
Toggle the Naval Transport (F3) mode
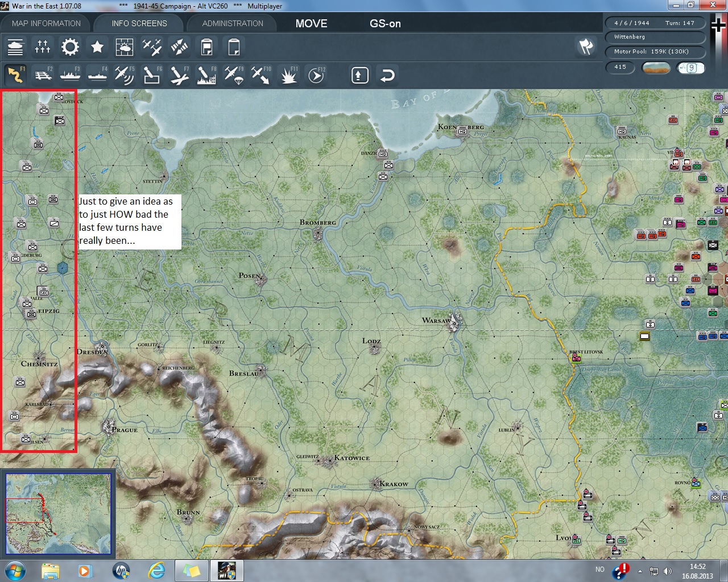click(70, 75)
